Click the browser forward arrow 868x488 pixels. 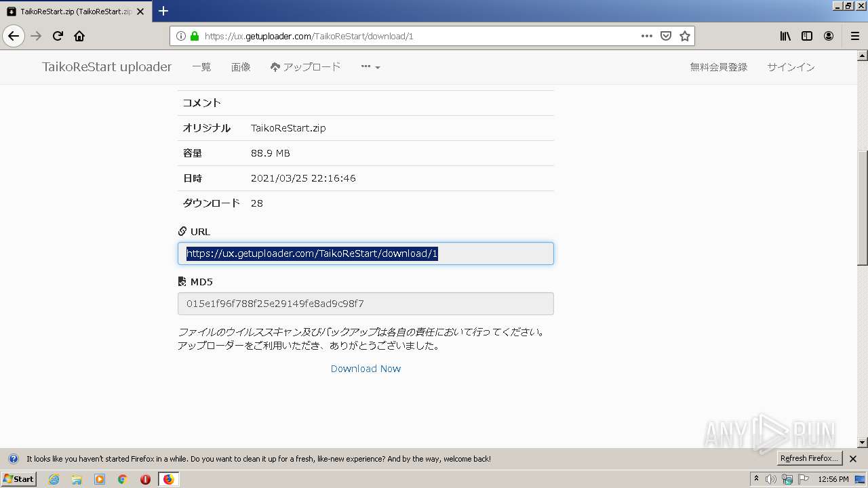[x=36, y=36]
